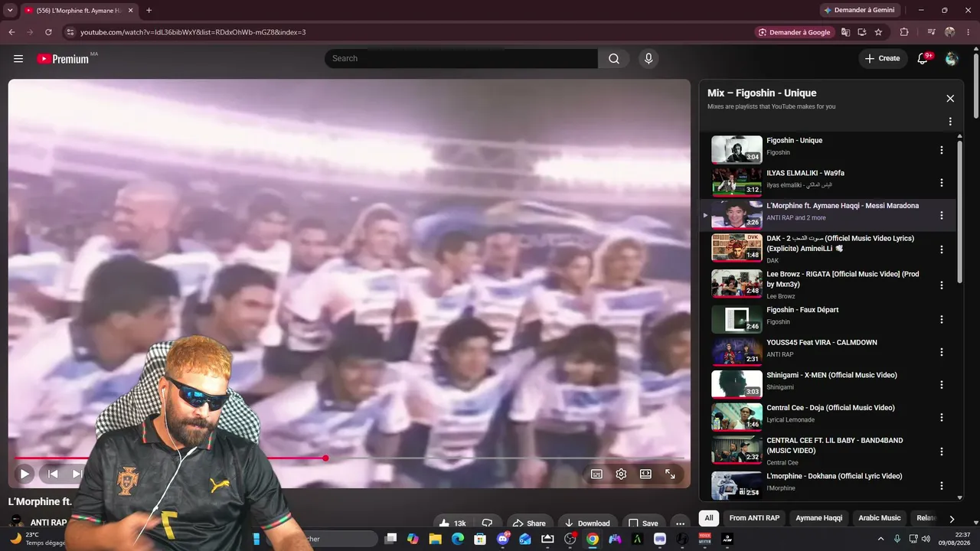
Task: Translate this page icon
Action: click(845, 32)
